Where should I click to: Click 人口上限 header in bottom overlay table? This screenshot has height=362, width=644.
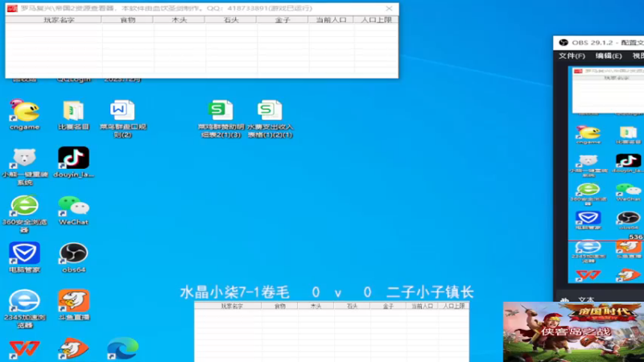(453, 306)
